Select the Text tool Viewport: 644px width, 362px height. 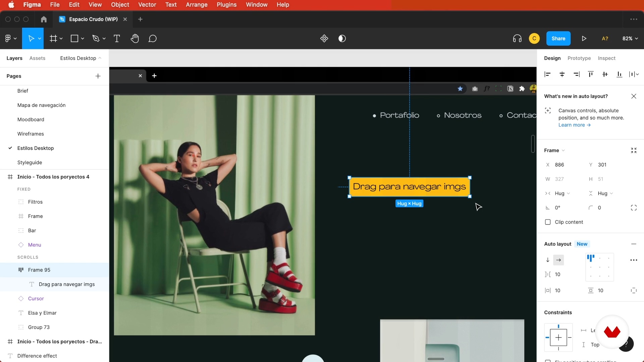(x=117, y=39)
